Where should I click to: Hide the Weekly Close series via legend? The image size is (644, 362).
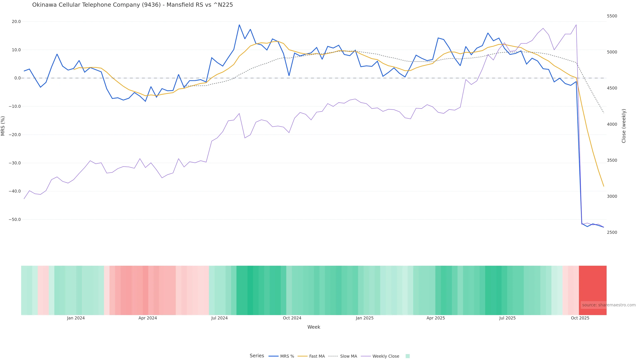[x=380, y=356]
